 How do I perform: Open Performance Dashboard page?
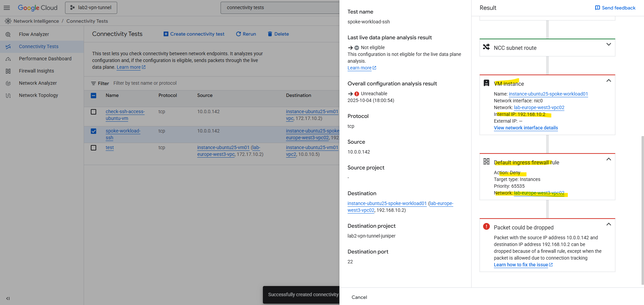pos(45,59)
